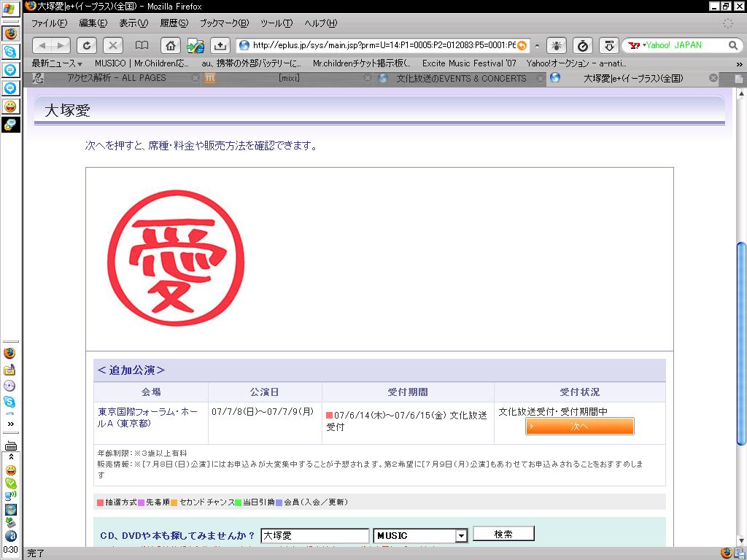Open the ツール menu
This screenshot has height=560, width=747.
point(276,23)
